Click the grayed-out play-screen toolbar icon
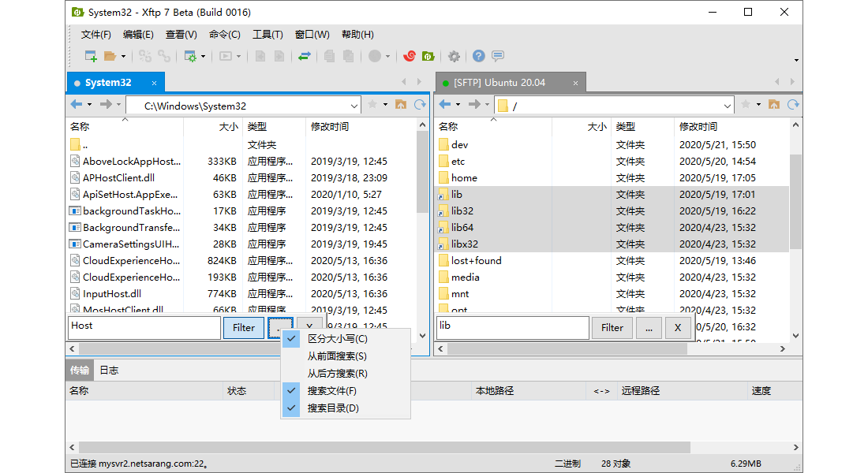 coord(226,57)
